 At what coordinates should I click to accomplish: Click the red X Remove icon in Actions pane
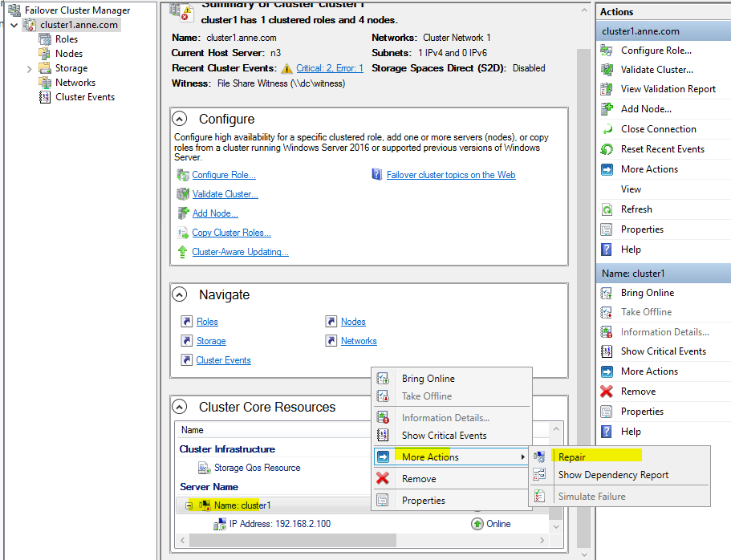(x=607, y=392)
